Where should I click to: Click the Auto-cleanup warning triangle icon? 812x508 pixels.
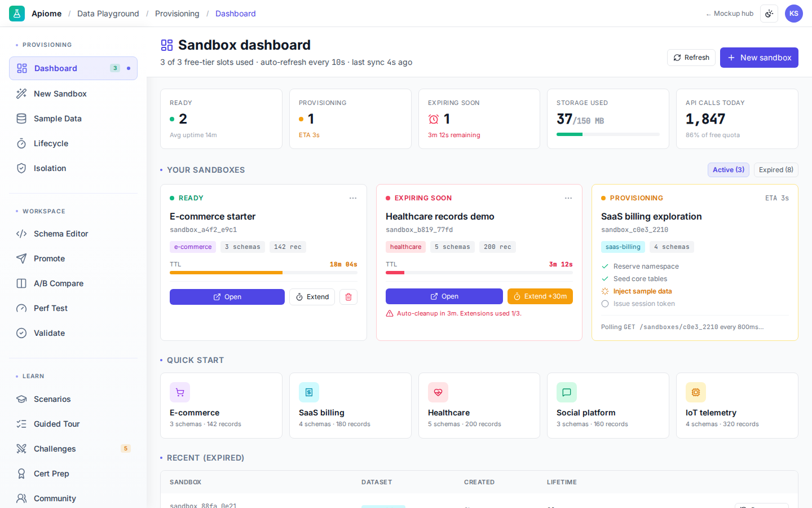[390, 313]
